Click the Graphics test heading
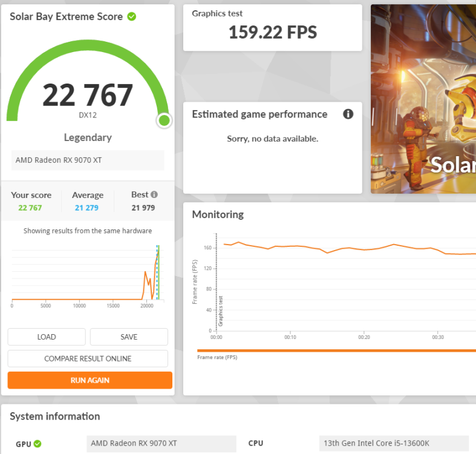This screenshot has width=476, height=454. (217, 13)
